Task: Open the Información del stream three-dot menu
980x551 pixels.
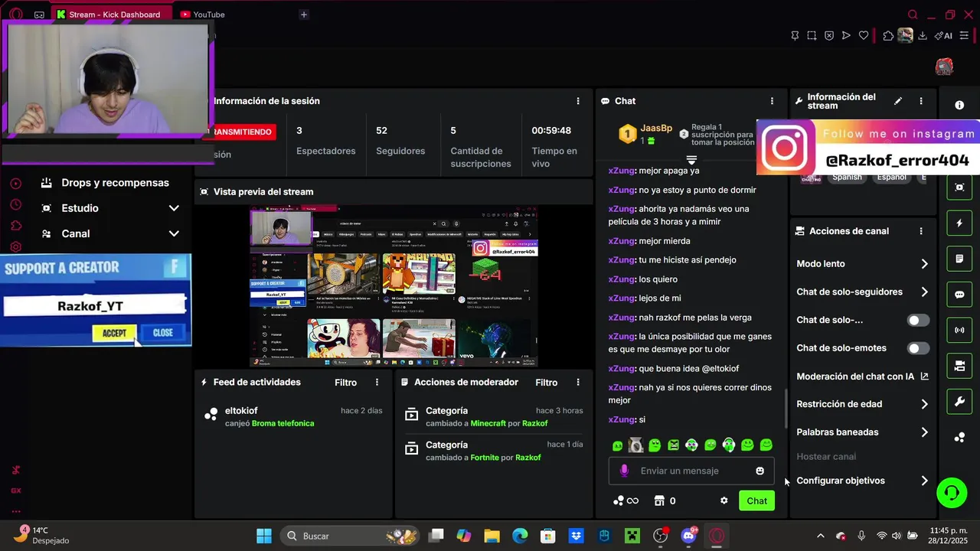Action: pos(921,101)
